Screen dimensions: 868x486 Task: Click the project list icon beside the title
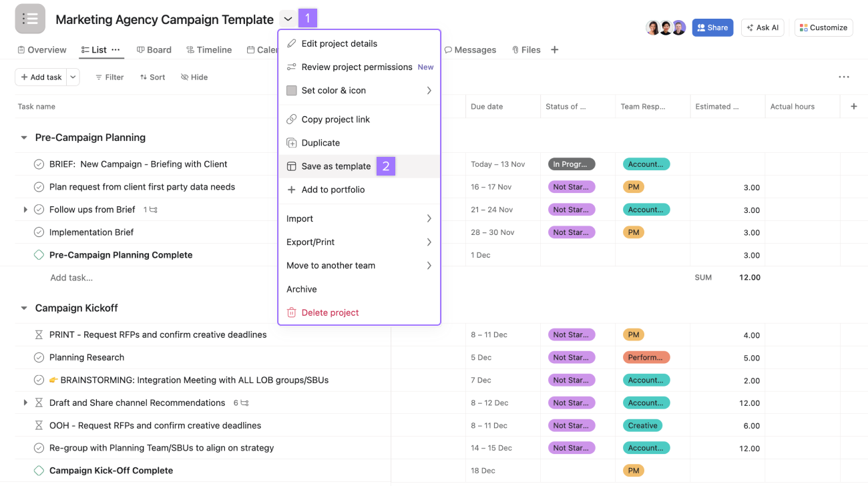pos(30,19)
